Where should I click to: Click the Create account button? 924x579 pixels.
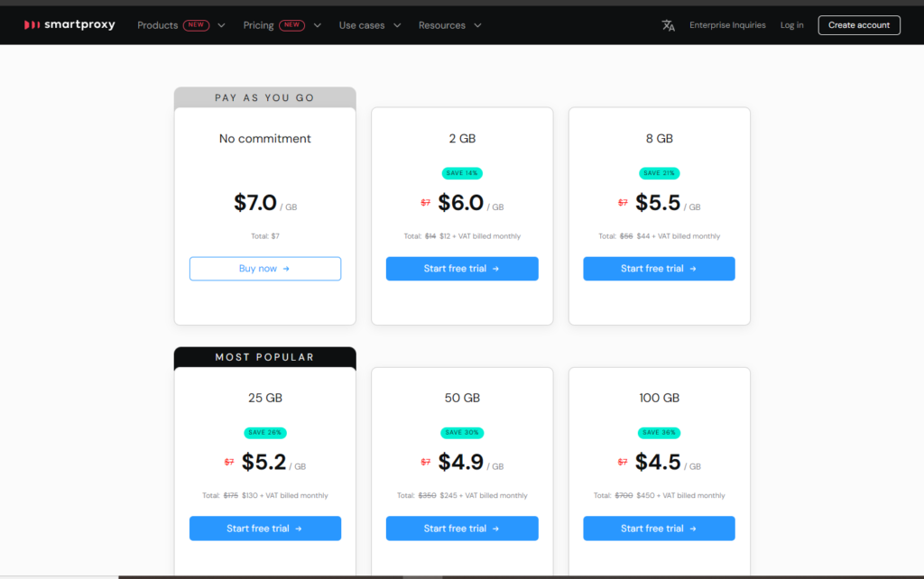click(x=859, y=25)
